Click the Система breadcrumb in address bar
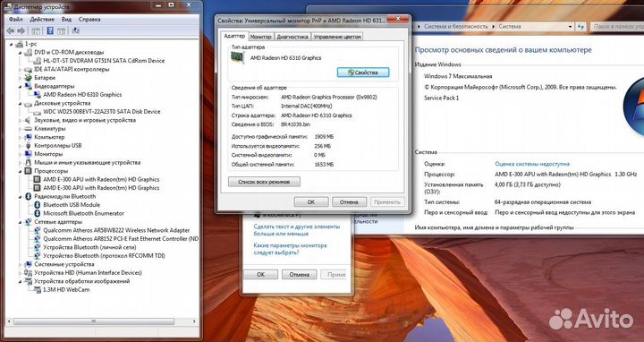 510,26
